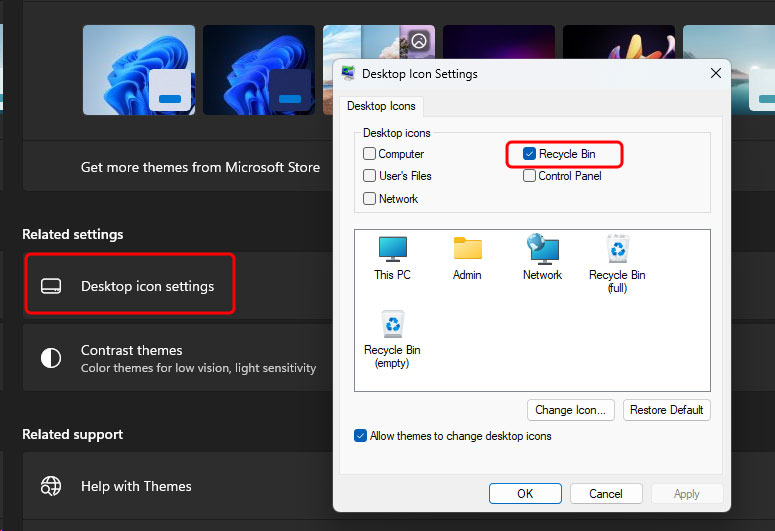775x531 pixels.
Task: Click the spotlight badge on third theme
Action: coord(419,41)
